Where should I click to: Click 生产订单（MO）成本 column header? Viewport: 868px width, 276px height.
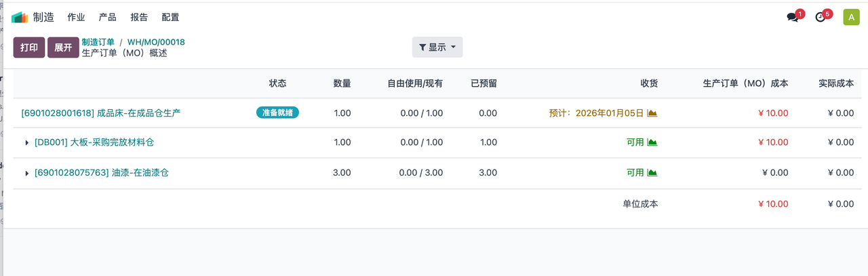point(746,83)
